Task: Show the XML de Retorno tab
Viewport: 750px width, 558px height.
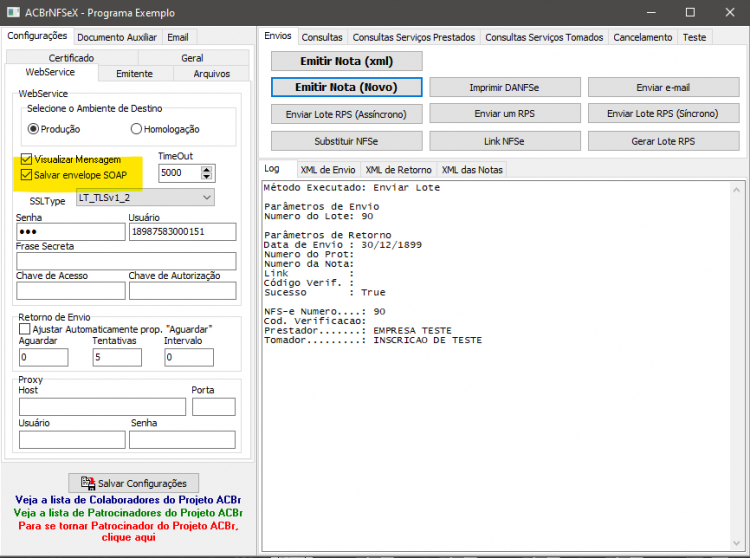Action: pos(398,170)
